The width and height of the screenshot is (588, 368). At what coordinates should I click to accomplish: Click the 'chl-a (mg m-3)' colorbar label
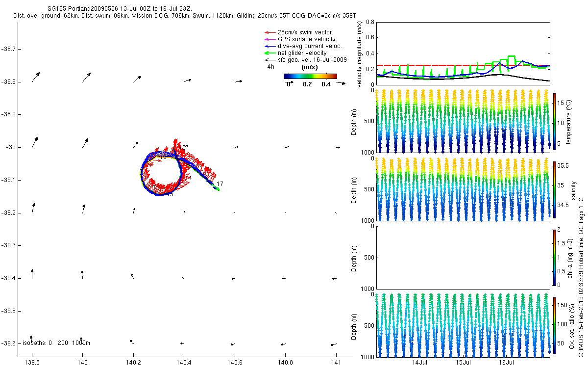[x=570, y=258]
